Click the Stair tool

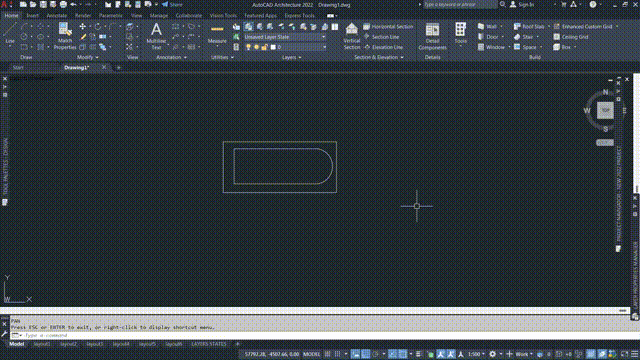524,37
